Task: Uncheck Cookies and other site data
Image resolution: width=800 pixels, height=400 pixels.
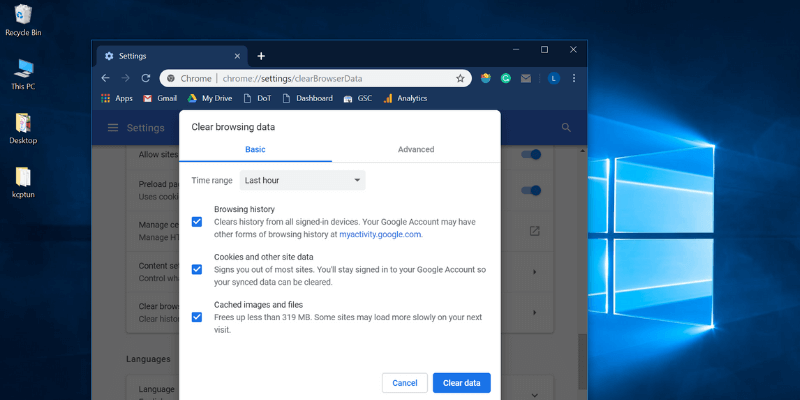Action: click(197, 269)
